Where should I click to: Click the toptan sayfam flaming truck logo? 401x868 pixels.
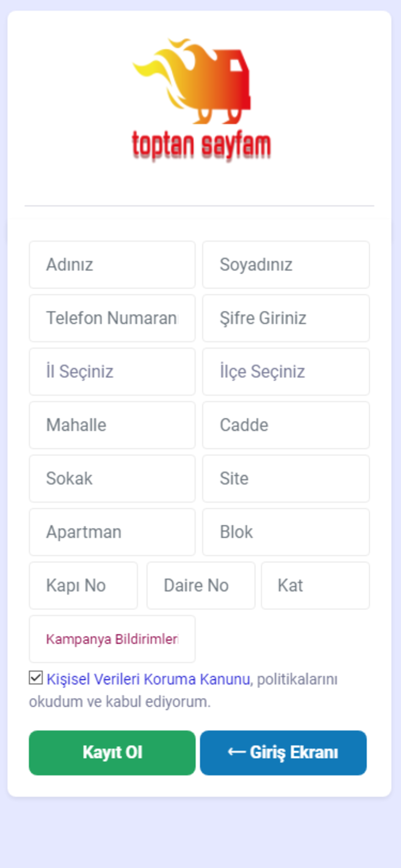[201, 99]
